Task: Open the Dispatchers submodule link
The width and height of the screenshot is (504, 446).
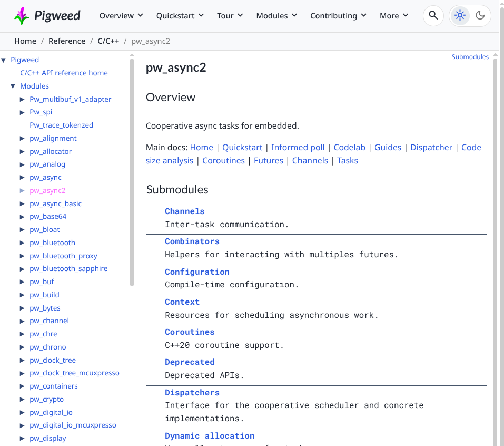Action: coord(192,393)
